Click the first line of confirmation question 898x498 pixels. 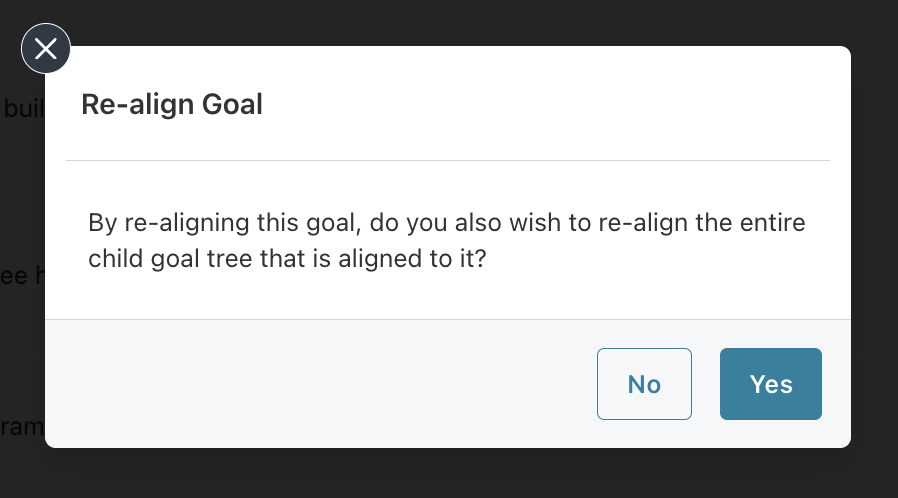coord(446,222)
